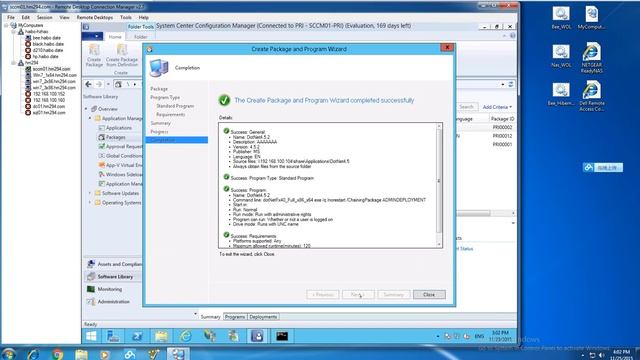The width and height of the screenshot is (640, 360).
Task: Switch to Assets and Compliance workspace
Action: pos(114,264)
